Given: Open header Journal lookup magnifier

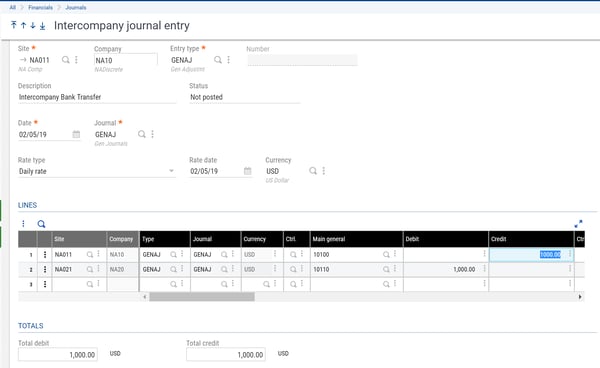Looking at the screenshot, I should pos(142,134).
